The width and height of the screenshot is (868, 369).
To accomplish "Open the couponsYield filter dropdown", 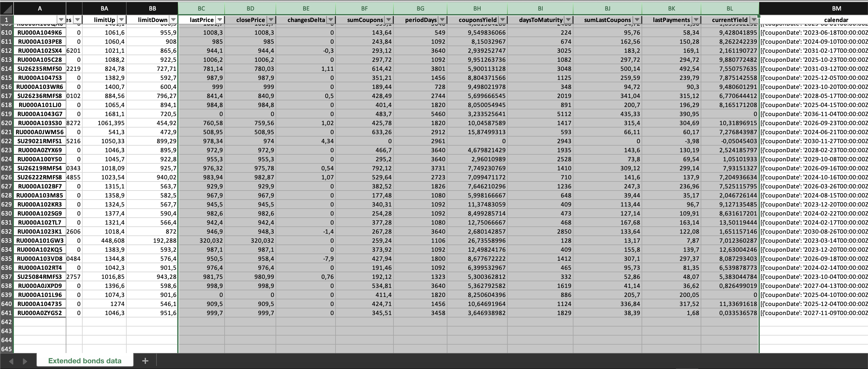I will [502, 20].
